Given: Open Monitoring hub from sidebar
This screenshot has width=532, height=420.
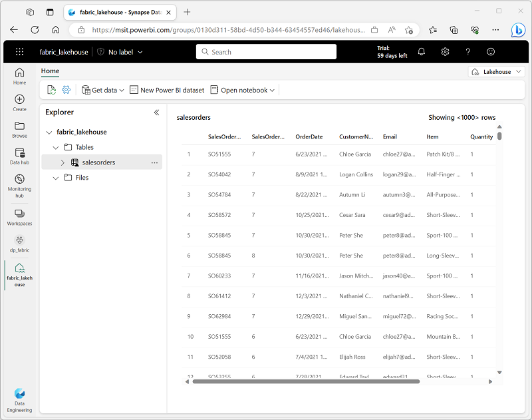Looking at the screenshot, I should (19, 184).
